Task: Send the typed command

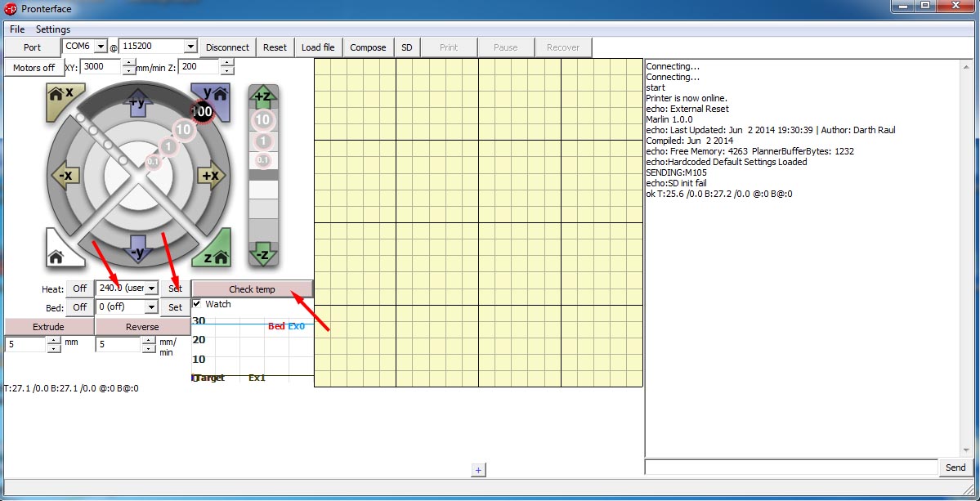Action: click(955, 467)
